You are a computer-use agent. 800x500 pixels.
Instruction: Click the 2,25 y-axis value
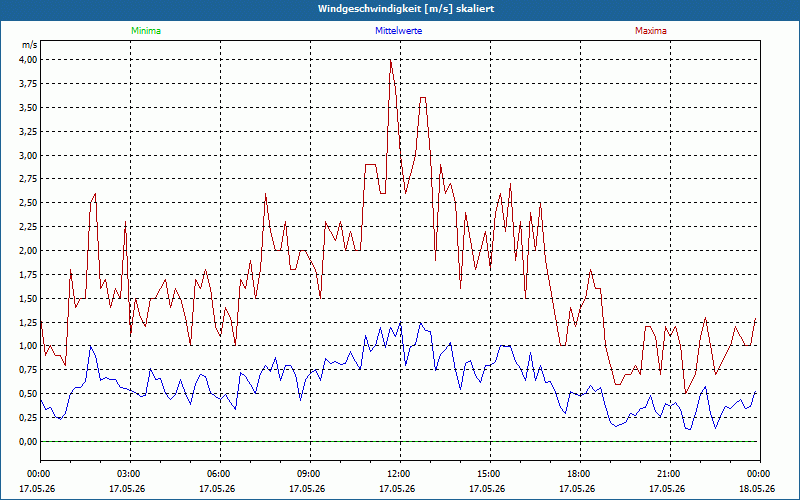pos(28,227)
